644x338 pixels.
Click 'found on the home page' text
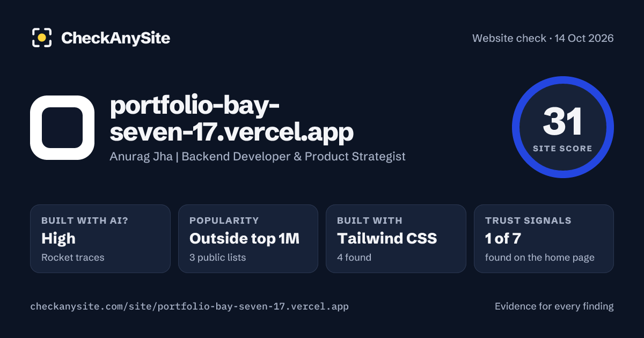coord(540,258)
